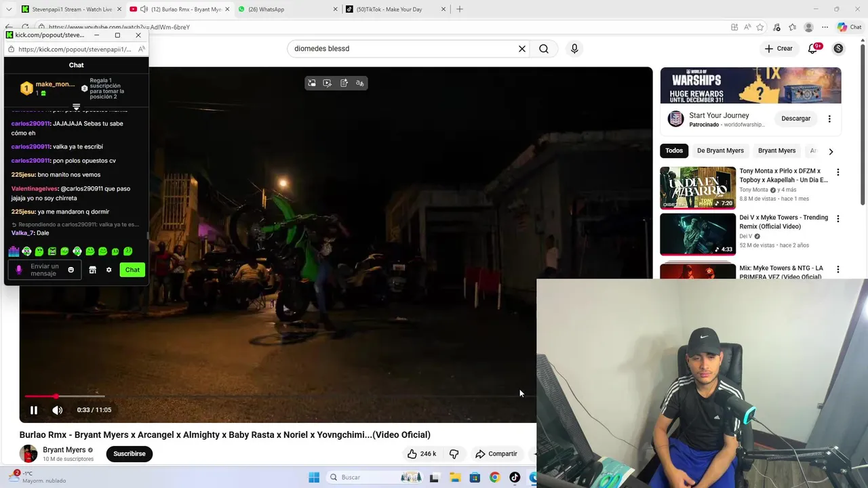Expand the browser tab list chevron

(9, 9)
